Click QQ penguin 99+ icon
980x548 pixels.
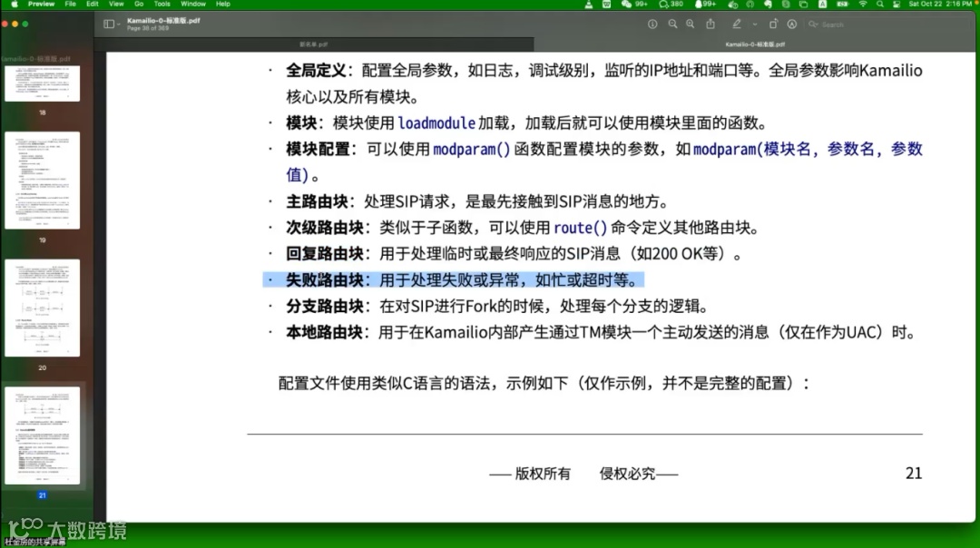[705, 5]
